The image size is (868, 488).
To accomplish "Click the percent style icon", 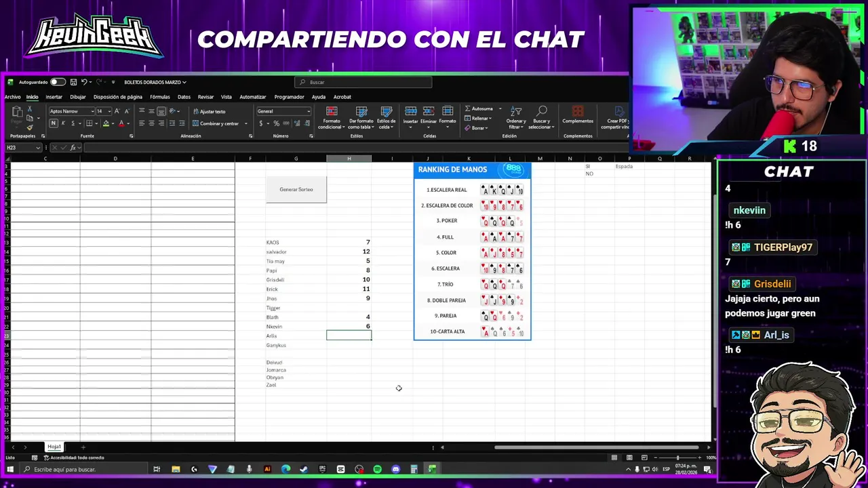I will click(x=276, y=123).
